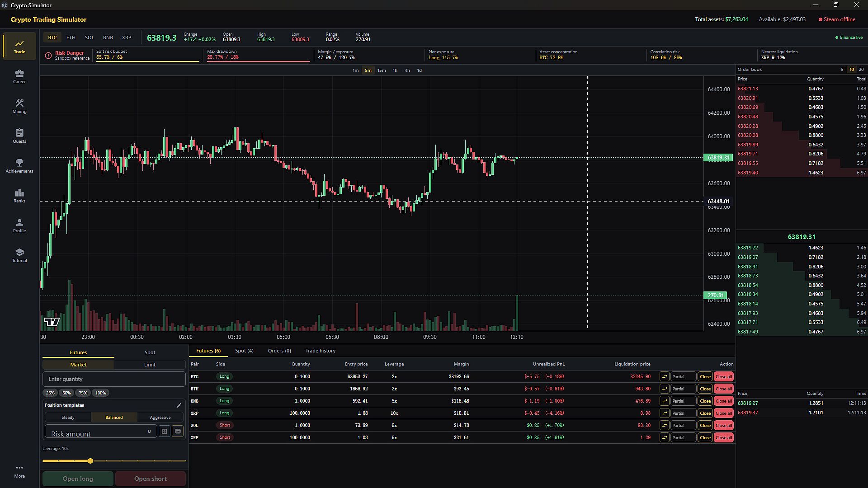The height and width of the screenshot is (488, 868).
Task: Click the Risk amount input field
Action: [101, 432]
